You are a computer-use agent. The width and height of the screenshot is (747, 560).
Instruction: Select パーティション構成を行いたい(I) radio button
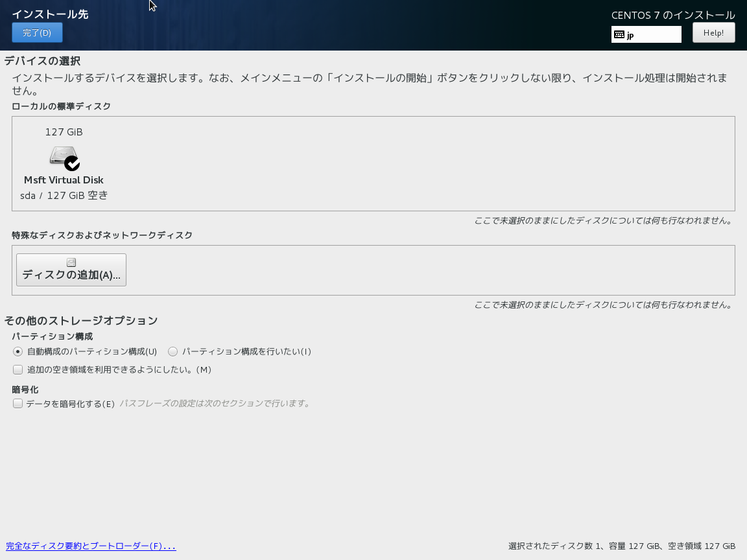(172, 351)
